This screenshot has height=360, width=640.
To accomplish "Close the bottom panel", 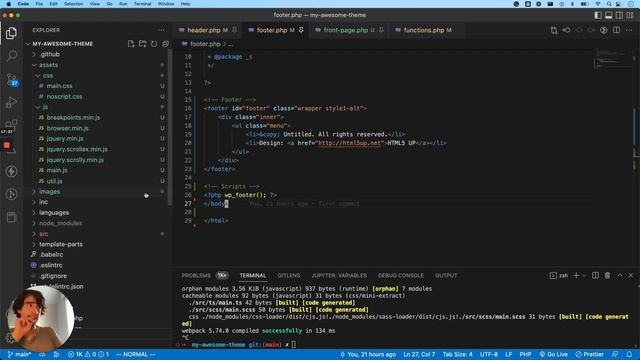I will pos(631,276).
